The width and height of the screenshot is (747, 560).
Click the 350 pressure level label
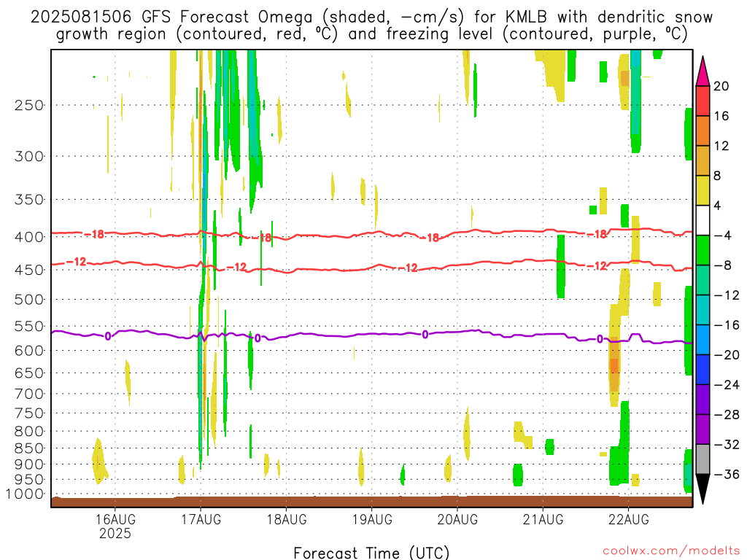pos(29,200)
